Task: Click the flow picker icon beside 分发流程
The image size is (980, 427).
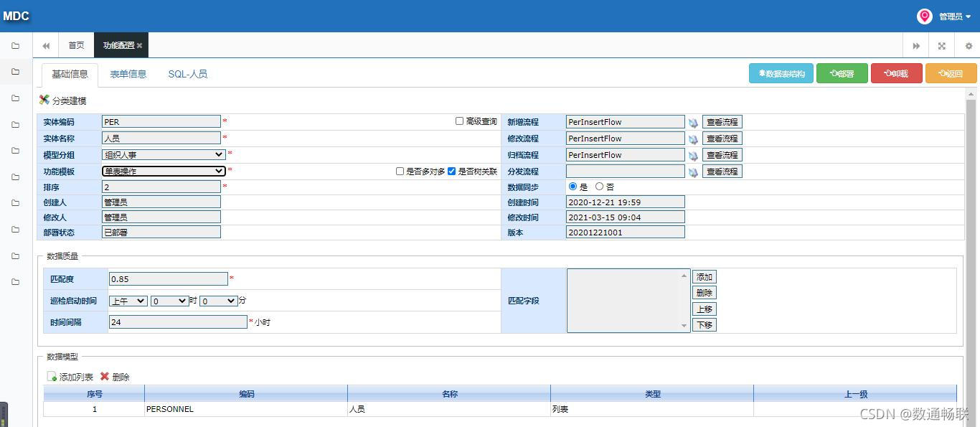Action: click(693, 172)
